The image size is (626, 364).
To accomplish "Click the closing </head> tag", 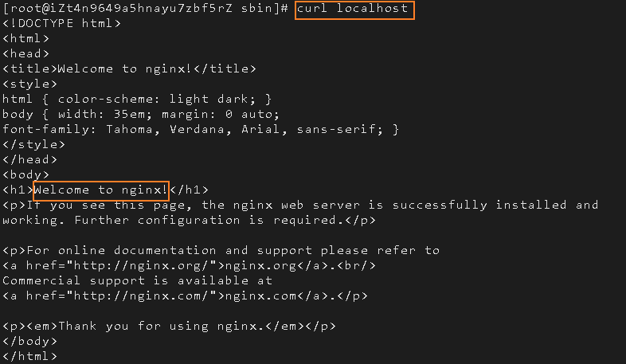I will (30, 159).
